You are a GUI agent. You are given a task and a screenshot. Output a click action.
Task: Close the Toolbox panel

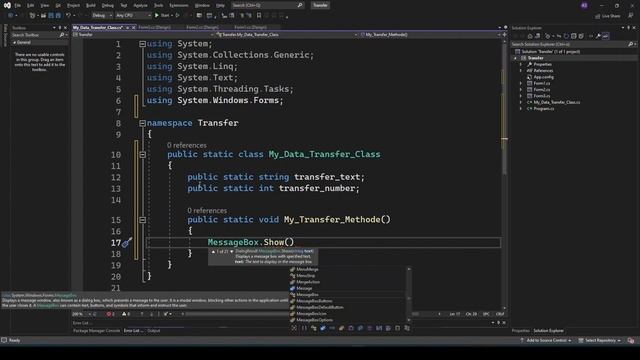click(65, 28)
